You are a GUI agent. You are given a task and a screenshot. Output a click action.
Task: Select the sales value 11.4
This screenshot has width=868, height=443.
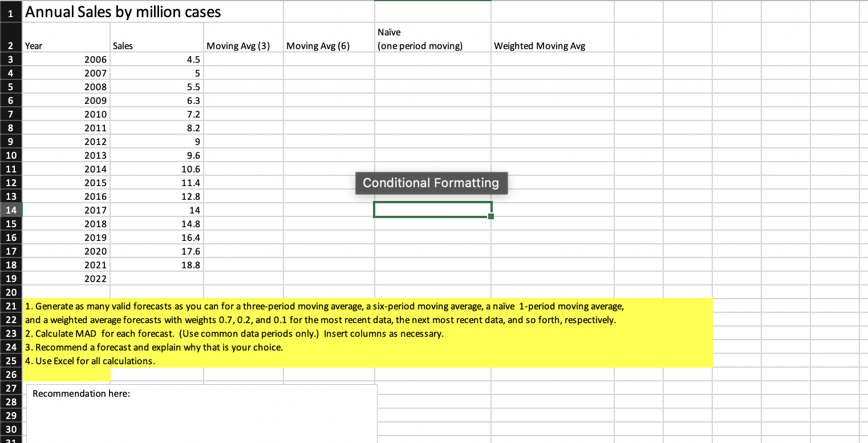tap(157, 183)
